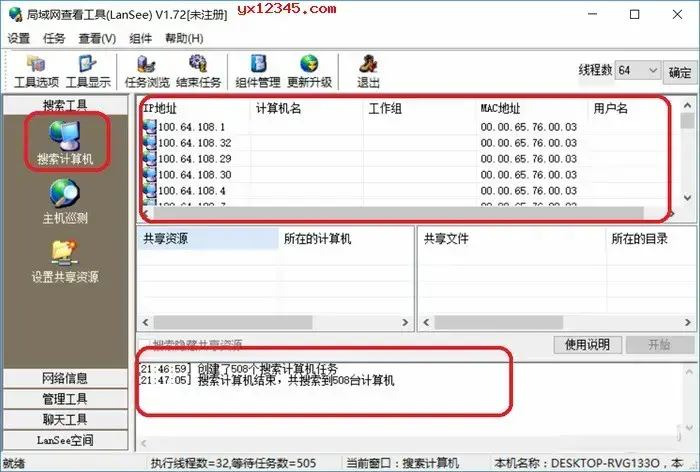
Task: Click left arrow of 共享资源 pane scrollbar
Action: coord(145,322)
